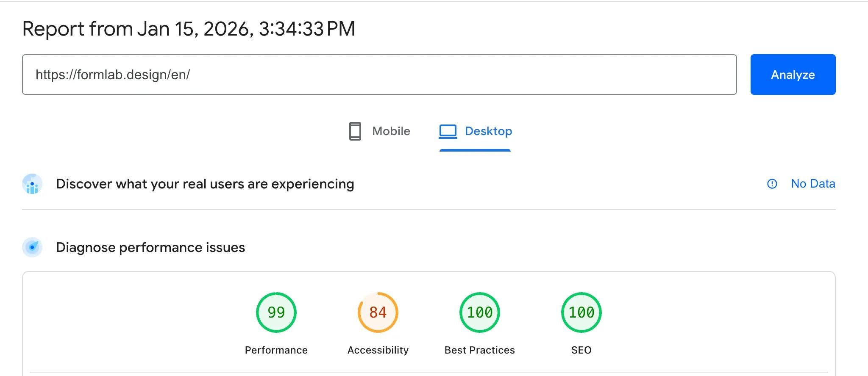Click the Diagnose performance issues heading
Image resolution: width=868 pixels, height=376 pixels.
click(150, 247)
